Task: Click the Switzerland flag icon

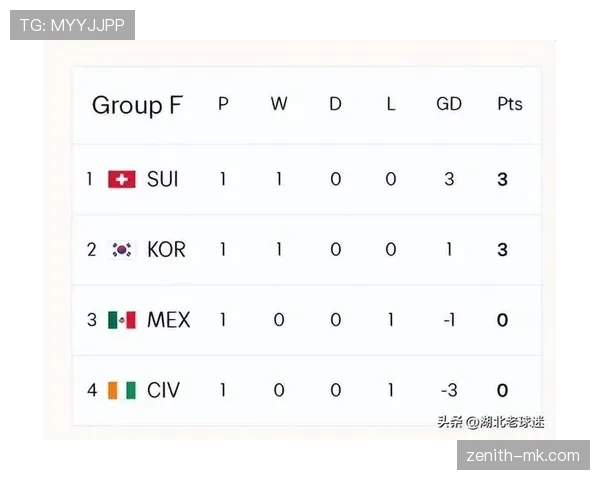Action: click(122, 179)
